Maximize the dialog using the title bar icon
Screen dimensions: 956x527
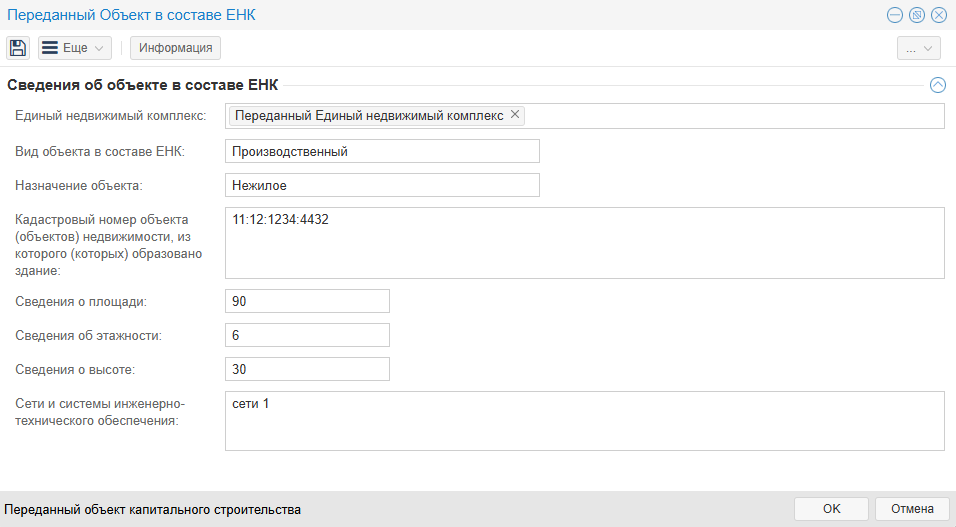(x=916, y=15)
